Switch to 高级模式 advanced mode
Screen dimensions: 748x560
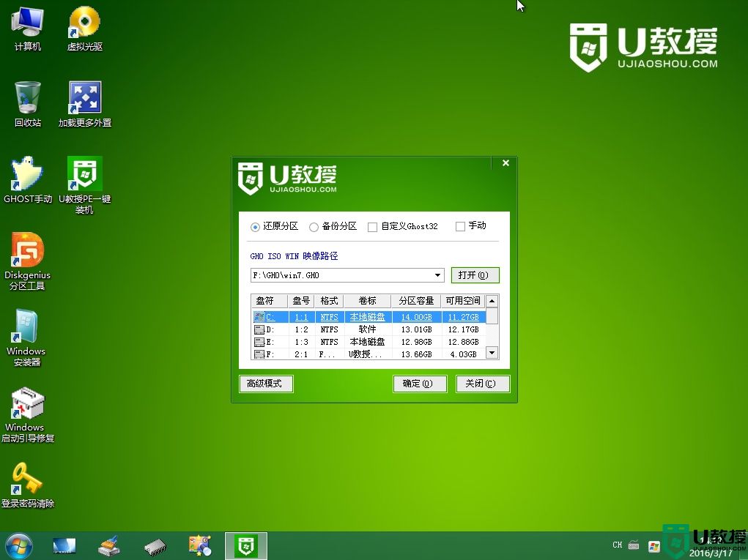pos(265,384)
